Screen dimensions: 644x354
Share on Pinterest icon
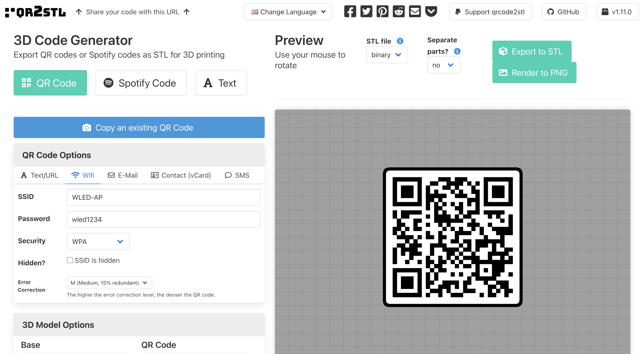(x=382, y=11)
